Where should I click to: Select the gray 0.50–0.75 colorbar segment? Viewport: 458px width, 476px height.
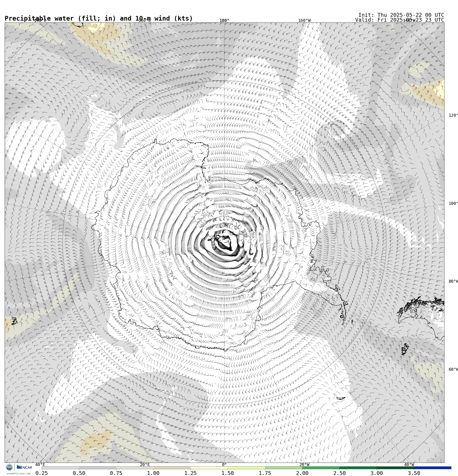98,468
